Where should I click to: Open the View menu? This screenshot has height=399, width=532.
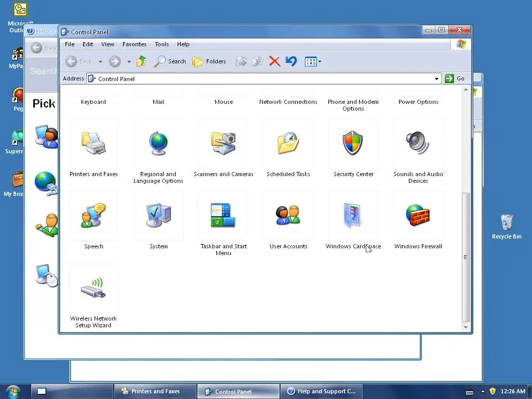(108, 44)
